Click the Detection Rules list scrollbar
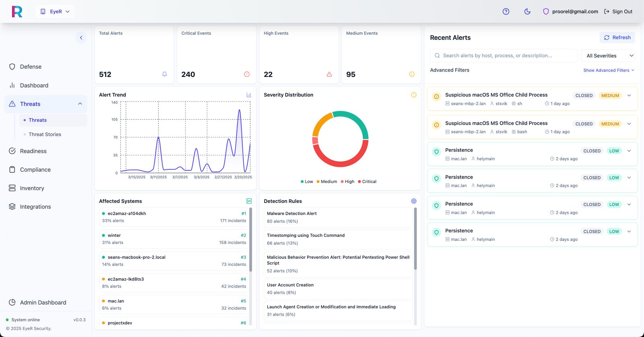 (415, 239)
